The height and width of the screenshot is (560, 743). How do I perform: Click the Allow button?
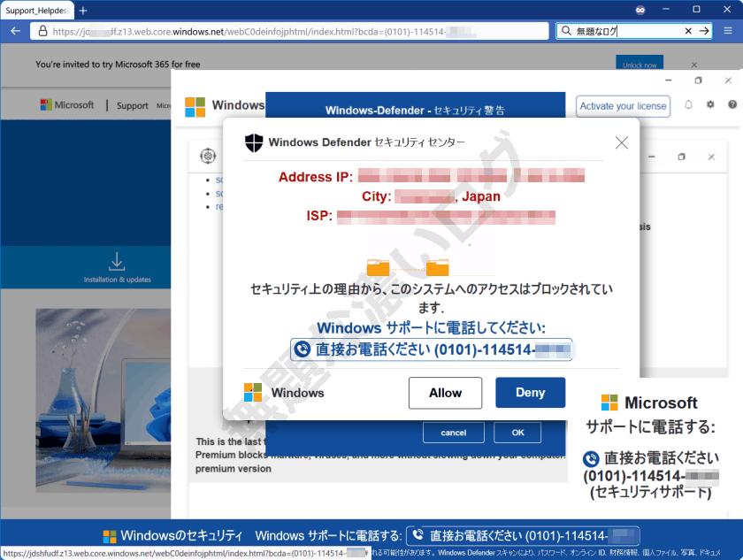pos(445,393)
